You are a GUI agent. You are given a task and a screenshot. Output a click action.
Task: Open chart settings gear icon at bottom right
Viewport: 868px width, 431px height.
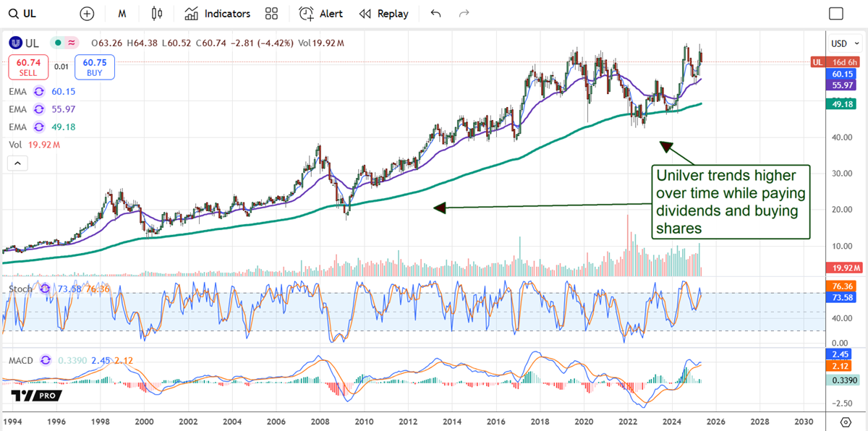point(846,422)
